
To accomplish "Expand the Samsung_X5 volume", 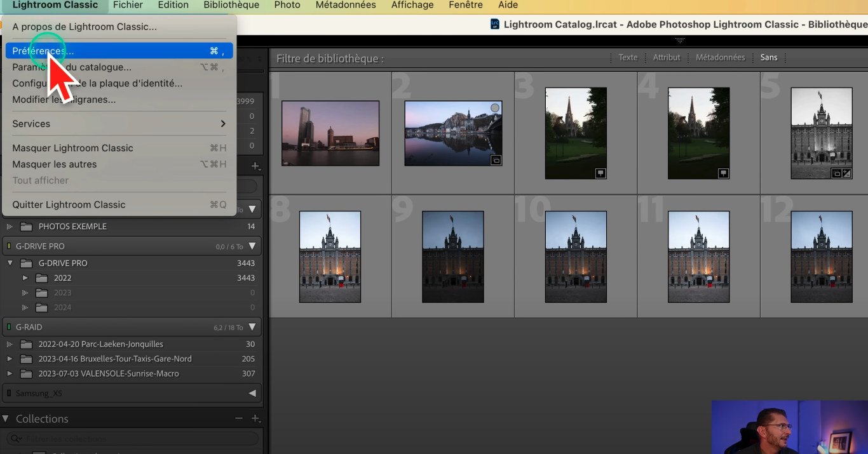I will pos(252,394).
